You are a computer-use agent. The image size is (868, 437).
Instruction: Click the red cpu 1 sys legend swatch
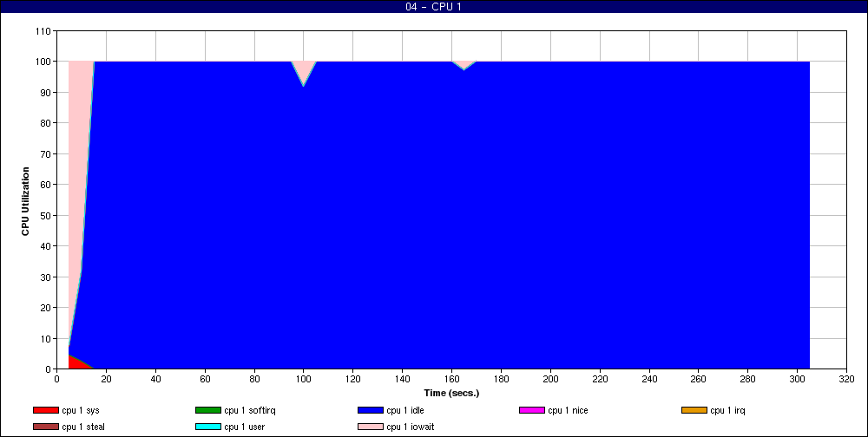[46, 410]
